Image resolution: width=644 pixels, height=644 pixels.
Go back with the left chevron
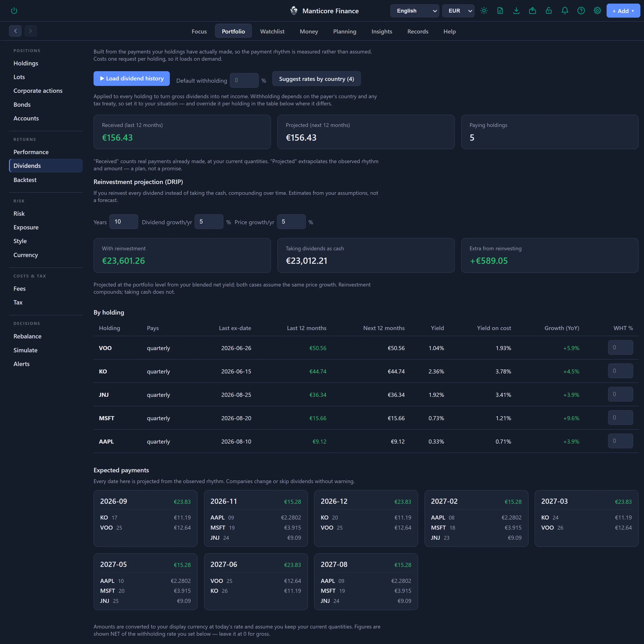click(15, 31)
